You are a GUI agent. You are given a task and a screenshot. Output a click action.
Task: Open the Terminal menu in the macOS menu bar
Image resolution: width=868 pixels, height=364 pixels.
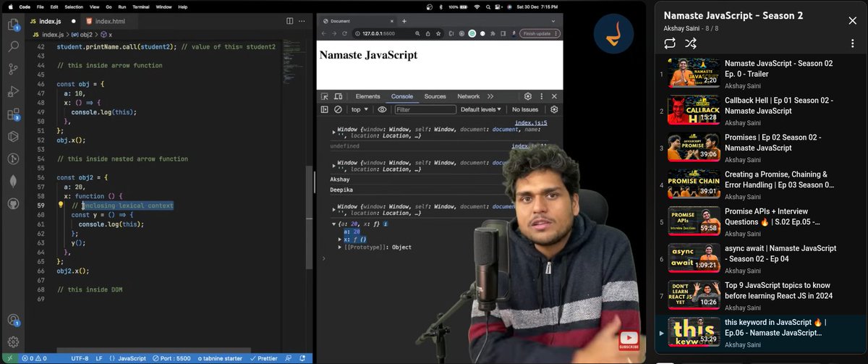coord(140,7)
